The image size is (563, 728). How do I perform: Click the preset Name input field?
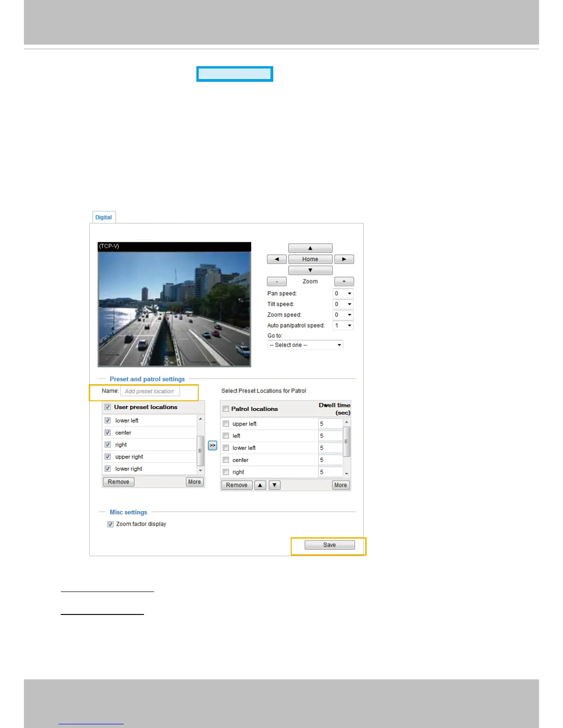(x=149, y=391)
